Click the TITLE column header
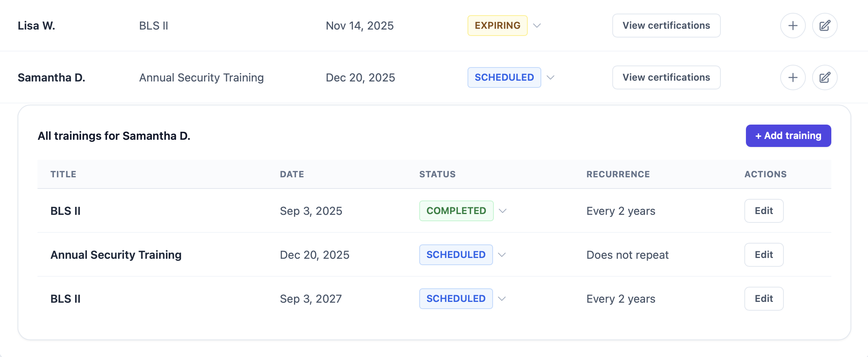 [x=63, y=174]
